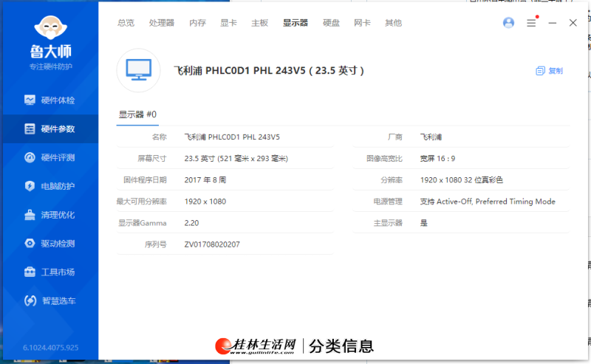
Task: Click the 复制 copy button
Action: pos(550,71)
